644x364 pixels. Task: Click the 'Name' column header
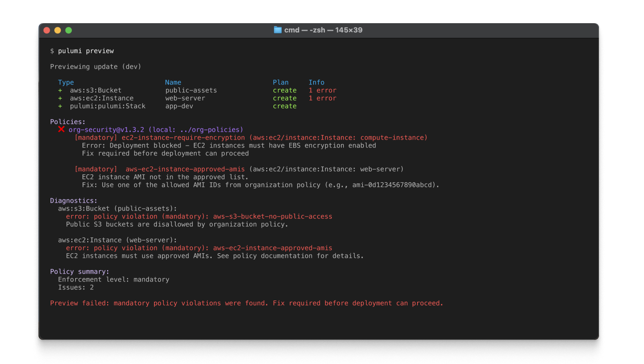coord(173,83)
